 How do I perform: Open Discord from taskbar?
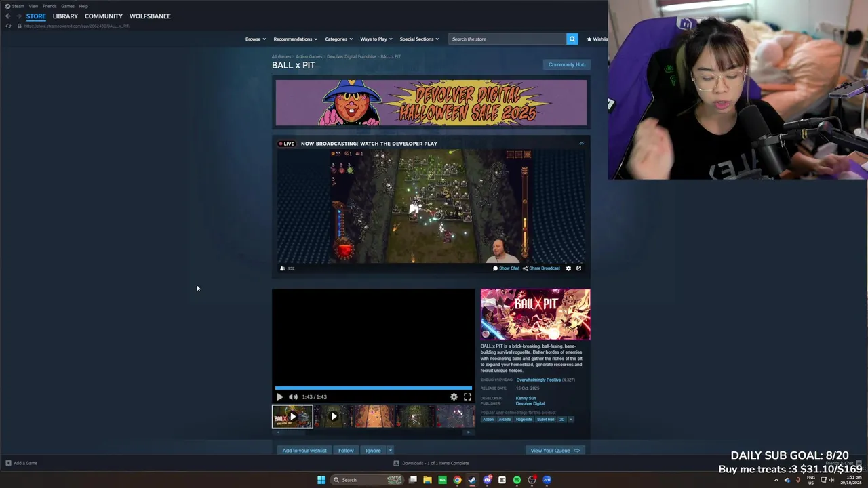(487, 480)
